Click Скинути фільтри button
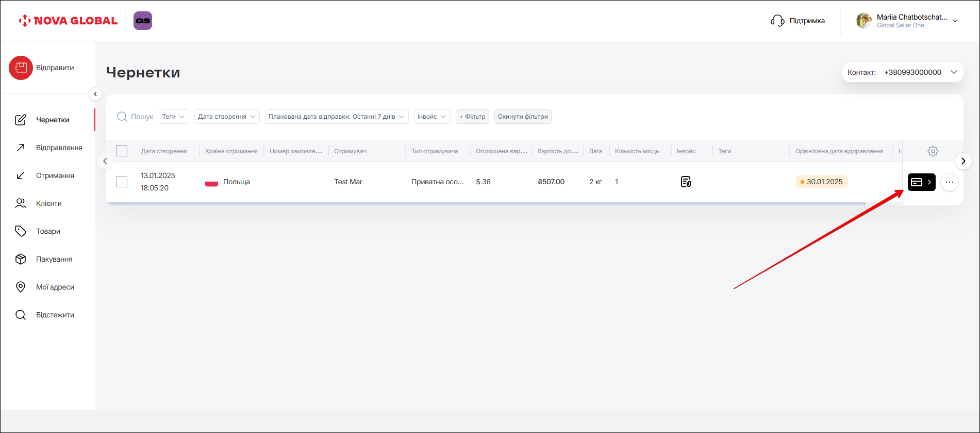 (x=523, y=117)
